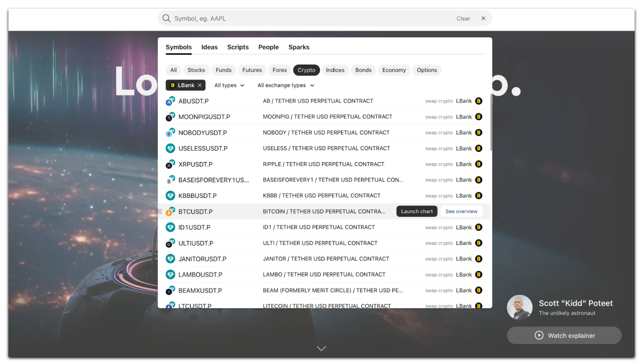Click the magnifier search icon

point(166,18)
